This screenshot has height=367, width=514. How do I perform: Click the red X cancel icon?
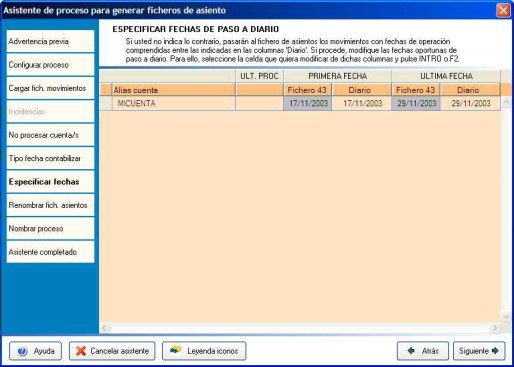[81, 351]
